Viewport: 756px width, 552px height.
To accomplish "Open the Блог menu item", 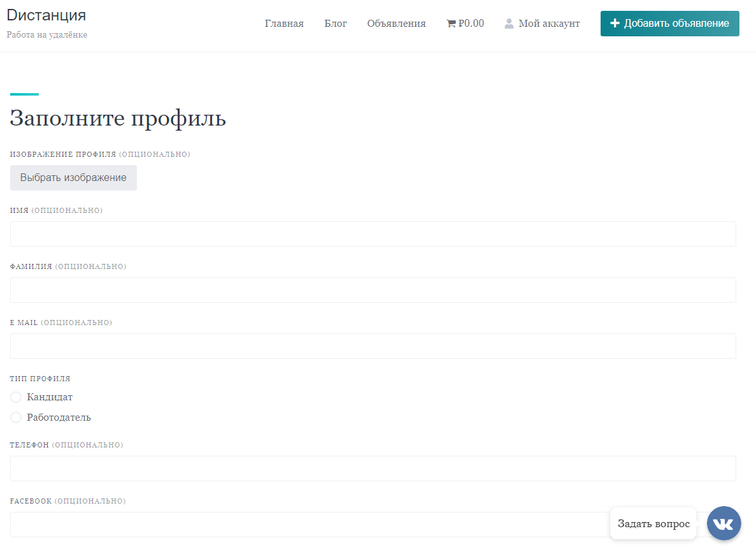I will pyautogui.click(x=336, y=23).
